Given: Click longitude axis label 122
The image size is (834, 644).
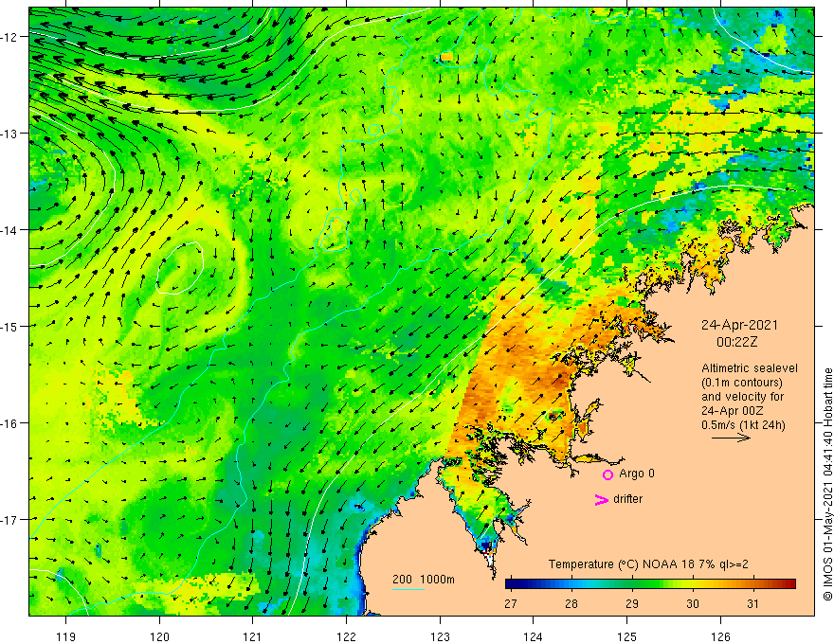Looking at the screenshot, I should (346, 636).
